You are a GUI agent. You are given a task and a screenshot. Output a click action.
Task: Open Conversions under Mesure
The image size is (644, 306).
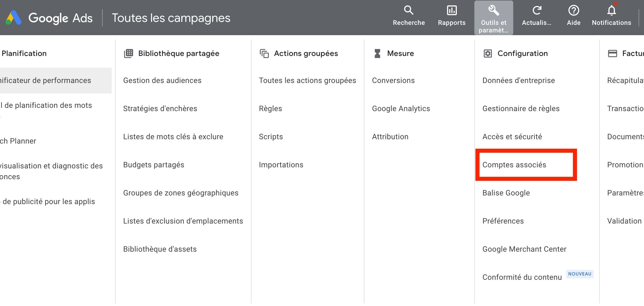[x=393, y=81]
